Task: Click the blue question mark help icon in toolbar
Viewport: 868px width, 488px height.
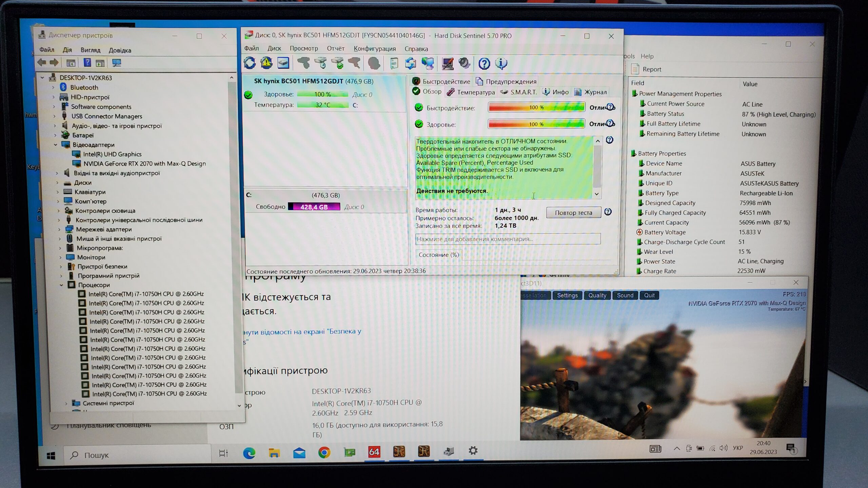Action: point(484,63)
